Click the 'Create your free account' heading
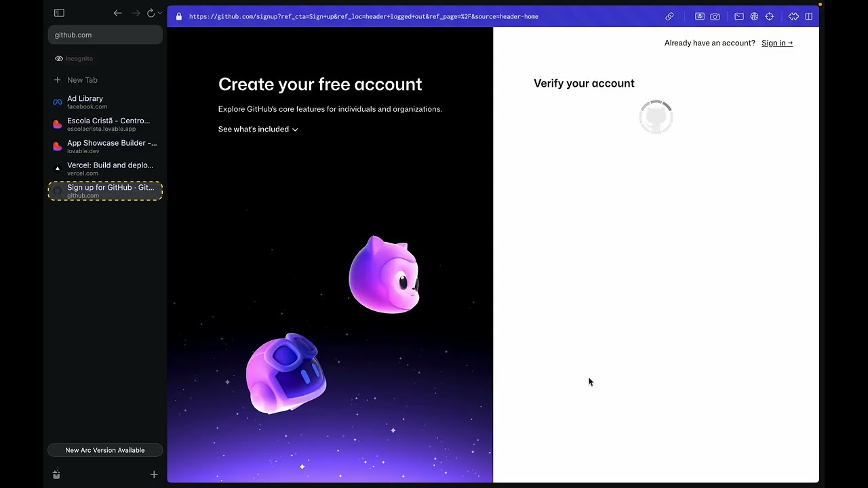The image size is (868, 488). coord(320,84)
